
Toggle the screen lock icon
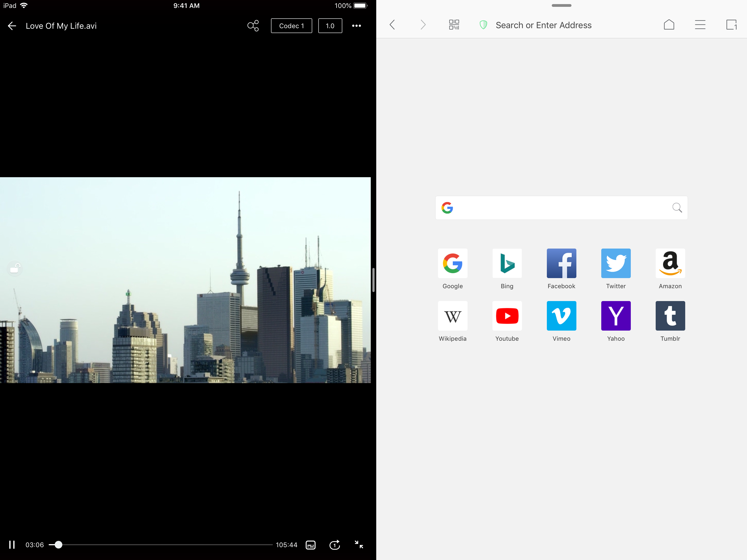[15, 269]
